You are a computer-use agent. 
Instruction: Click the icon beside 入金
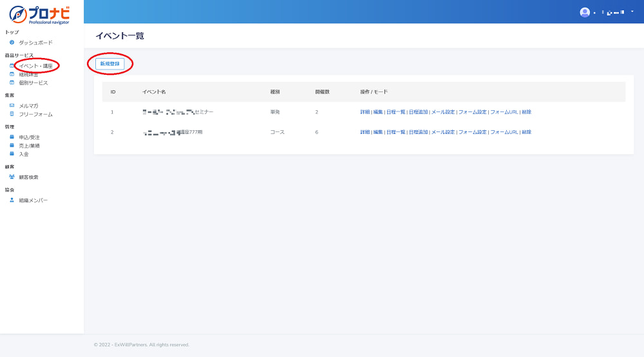pyautogui.click(x=12, y=154)
